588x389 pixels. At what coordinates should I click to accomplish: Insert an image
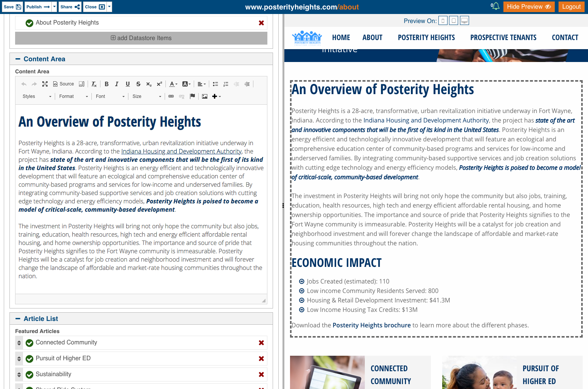click(x=205, y=96)
